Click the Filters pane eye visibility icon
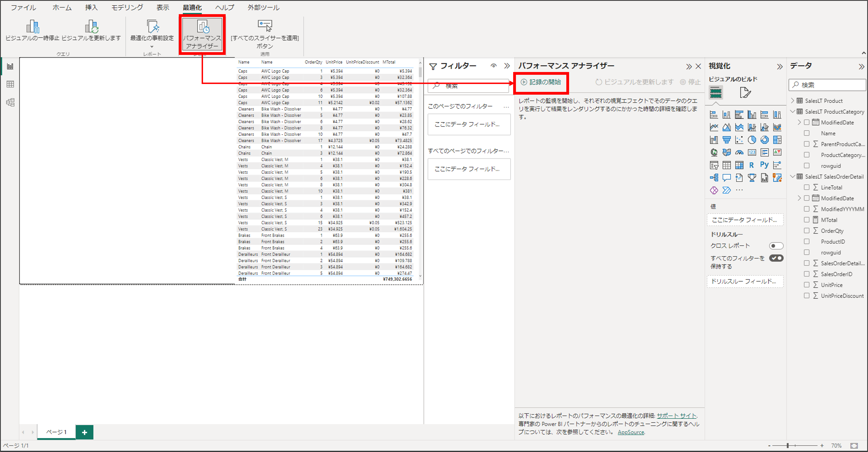 (x=494, y=66)
